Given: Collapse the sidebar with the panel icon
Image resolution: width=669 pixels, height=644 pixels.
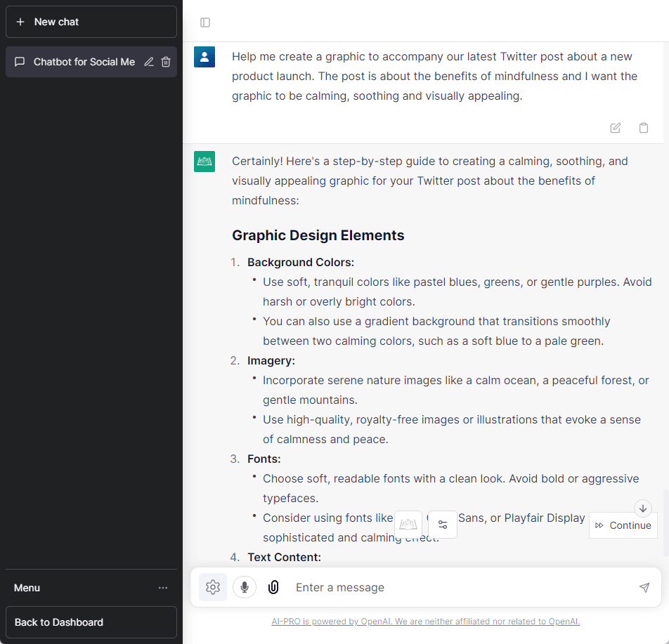Looking at the screenshot, I should tap(205, 22).
